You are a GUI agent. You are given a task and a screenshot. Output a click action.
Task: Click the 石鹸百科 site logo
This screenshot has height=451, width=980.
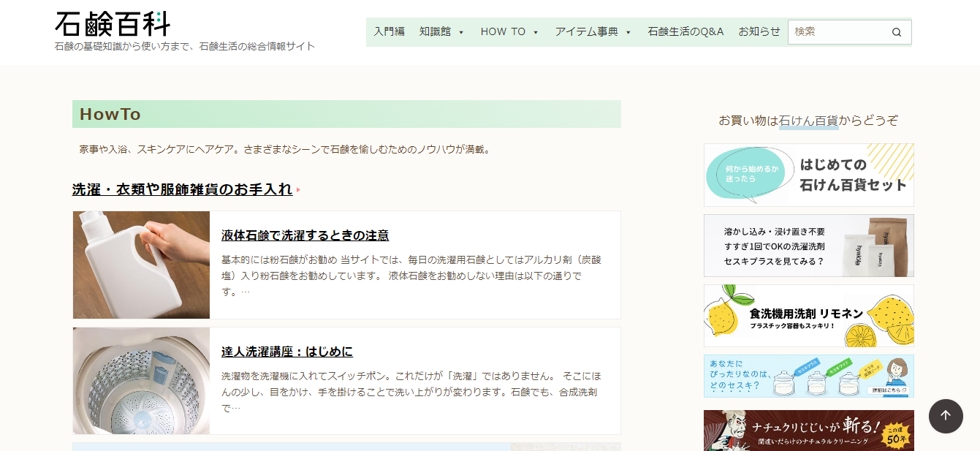[113, 24]
